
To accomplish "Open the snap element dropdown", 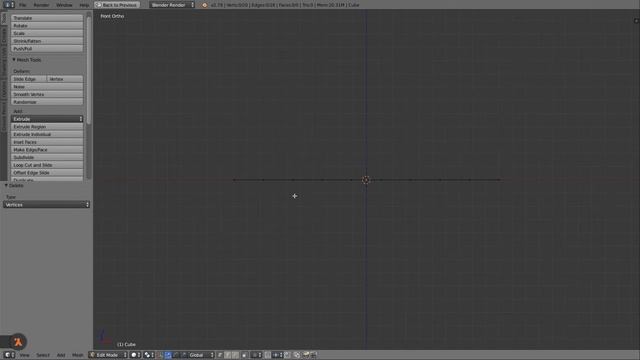I will [x=278, y=355].
